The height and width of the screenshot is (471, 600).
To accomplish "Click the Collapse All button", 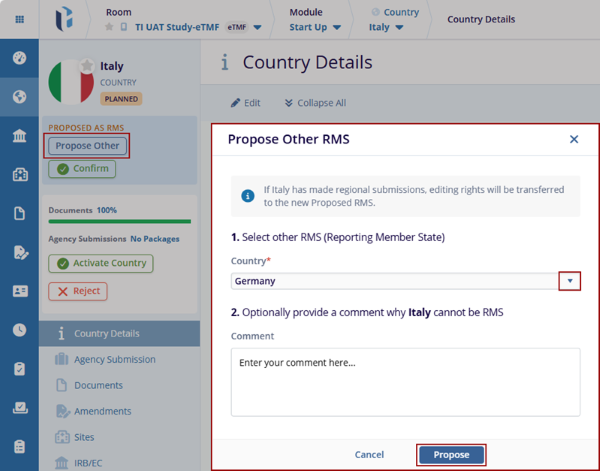I will pos(315,102).
